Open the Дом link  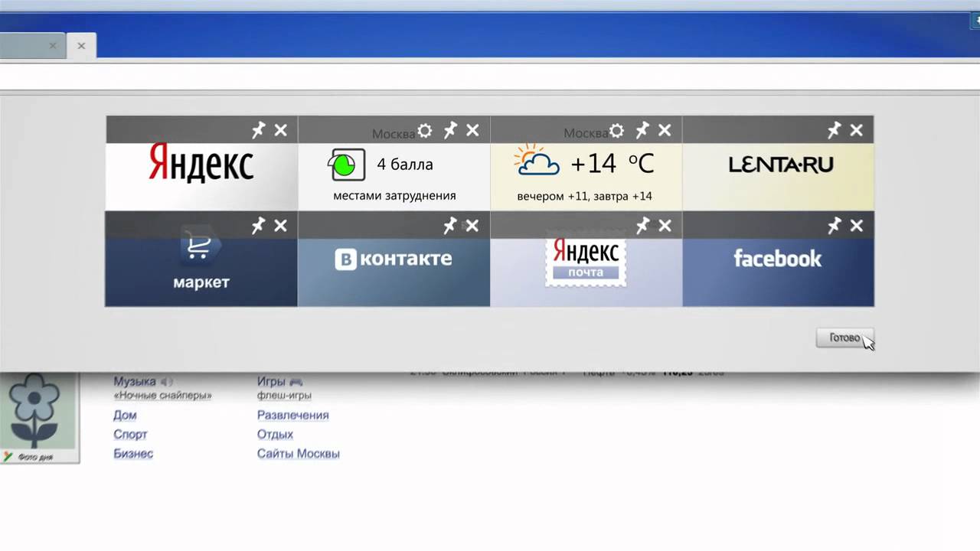(x=125, y=415)
